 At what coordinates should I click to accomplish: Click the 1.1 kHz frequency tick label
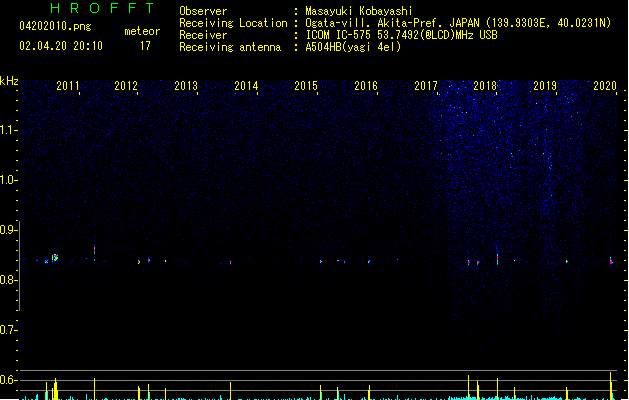click(x=7, y=130)
